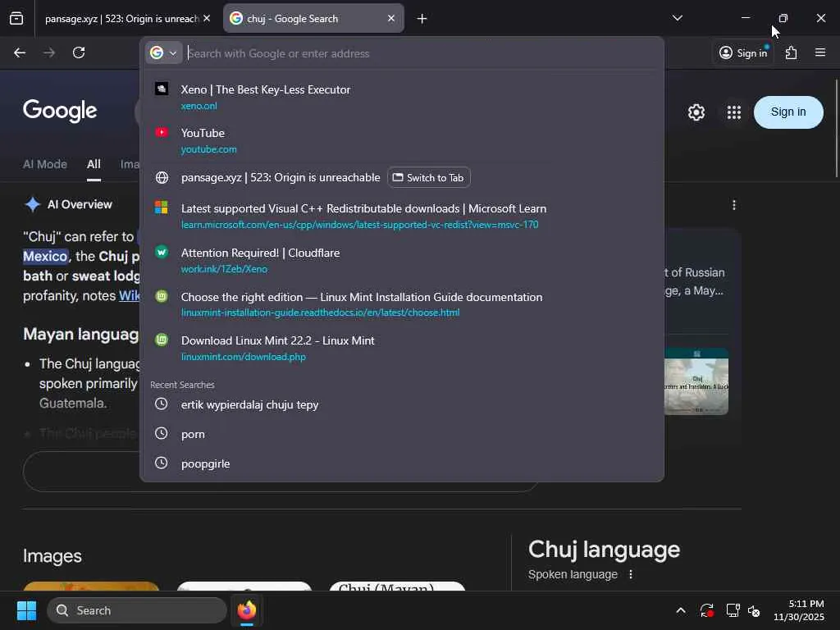
Task: Click the page vertical scrollbar
Action: (x=836, y=129)
